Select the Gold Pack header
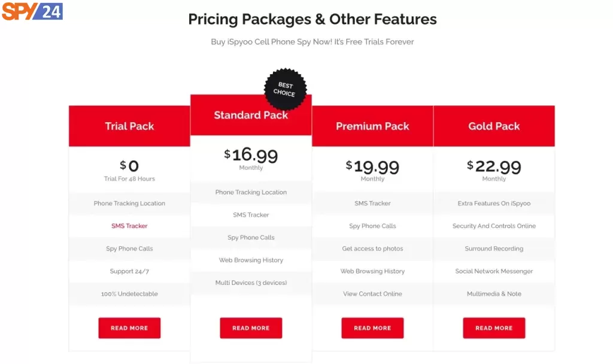613x364 pixels. click(x=494, y=126)
